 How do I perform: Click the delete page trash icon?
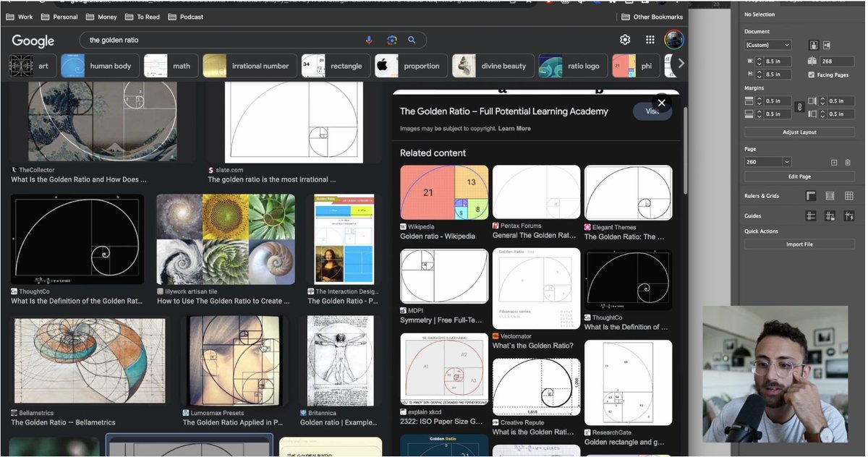848,163
